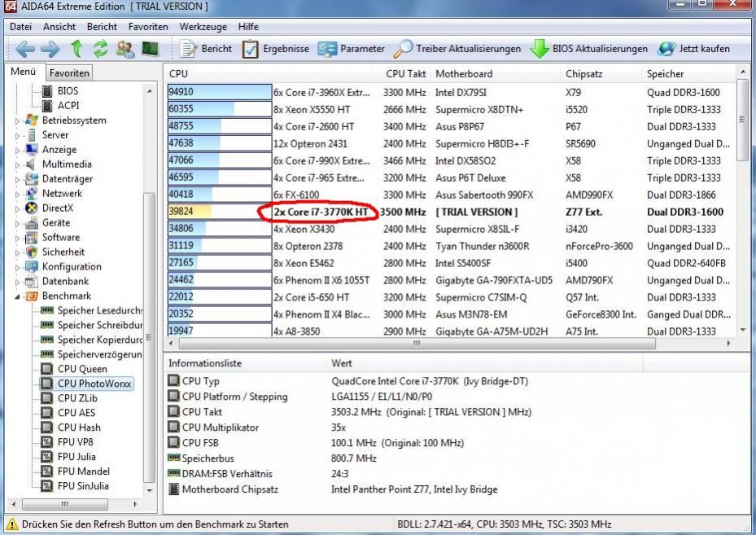Viewport: 756px width, 535px height.
Task: Open the Bericht report button
Action: [206, 49]
